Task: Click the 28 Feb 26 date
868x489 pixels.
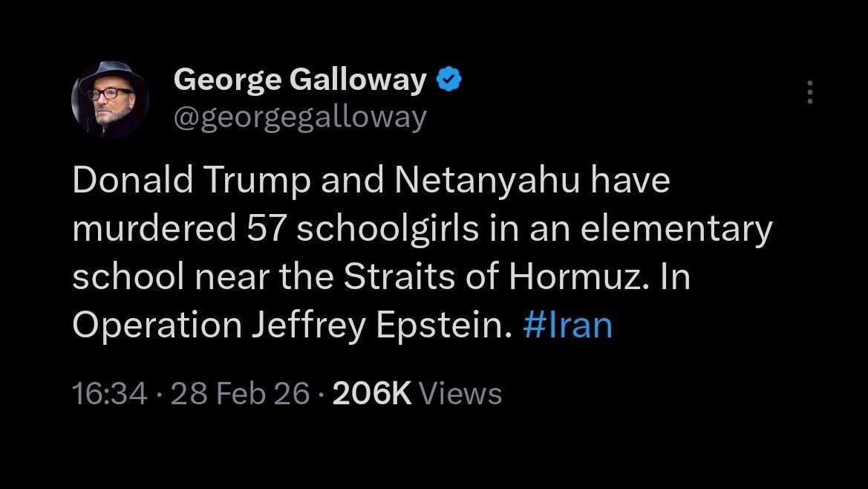Action: click(239, 393)
